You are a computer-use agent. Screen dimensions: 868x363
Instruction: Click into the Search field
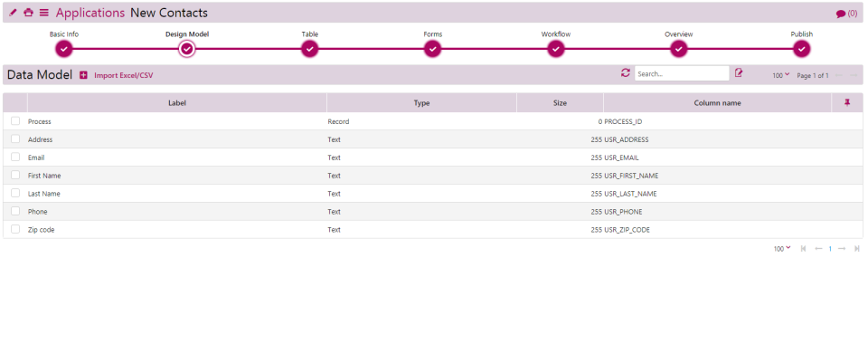(x=681, y=74)
